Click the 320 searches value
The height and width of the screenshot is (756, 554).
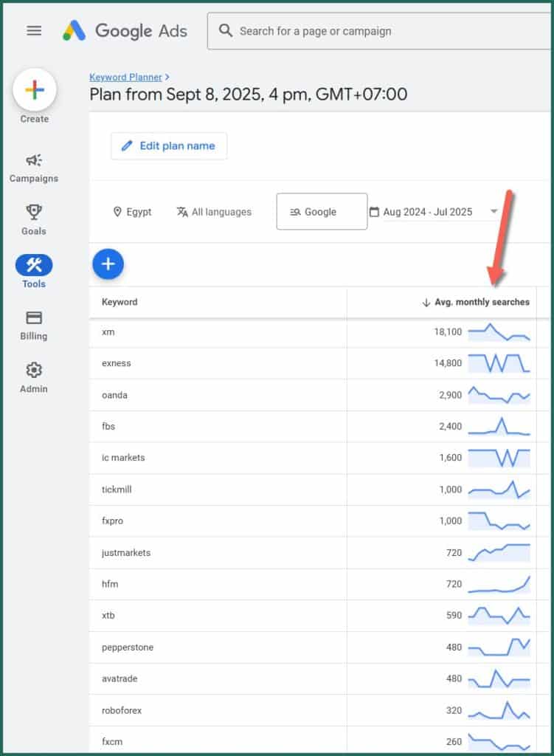click(x=454, y=710)
